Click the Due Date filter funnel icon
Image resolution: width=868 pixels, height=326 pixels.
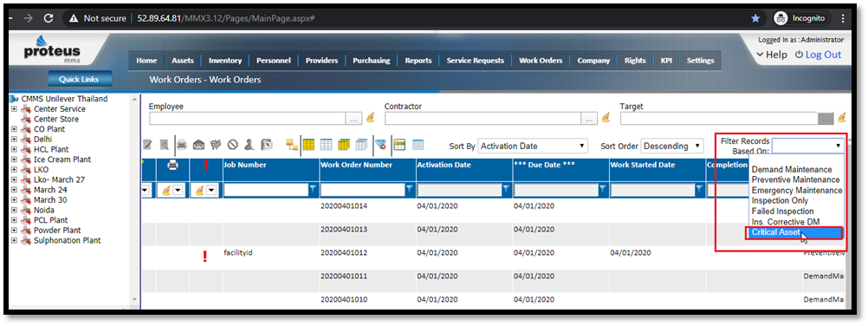point(604,190)
